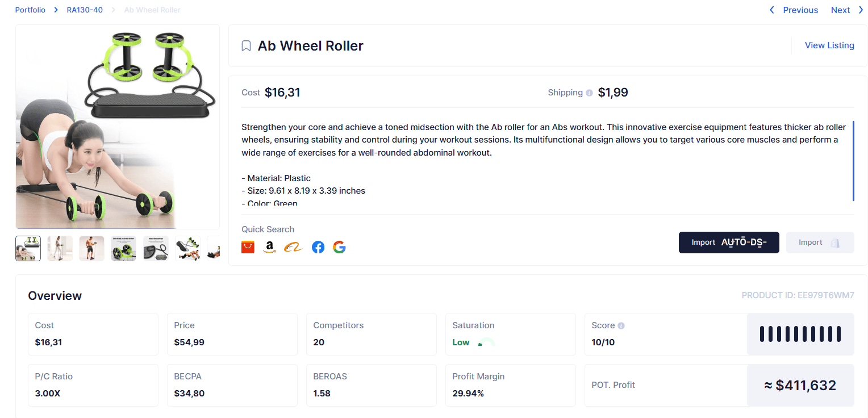Click the Shipping info tooltip icon
868x418 pixels.
(589, 93)
